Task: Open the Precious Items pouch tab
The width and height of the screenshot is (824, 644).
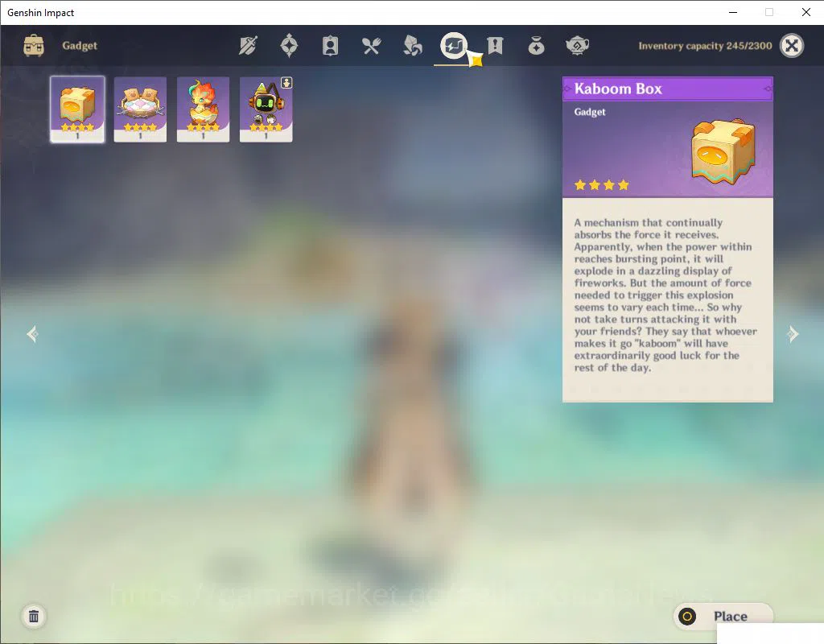Action: pos(536,46)
